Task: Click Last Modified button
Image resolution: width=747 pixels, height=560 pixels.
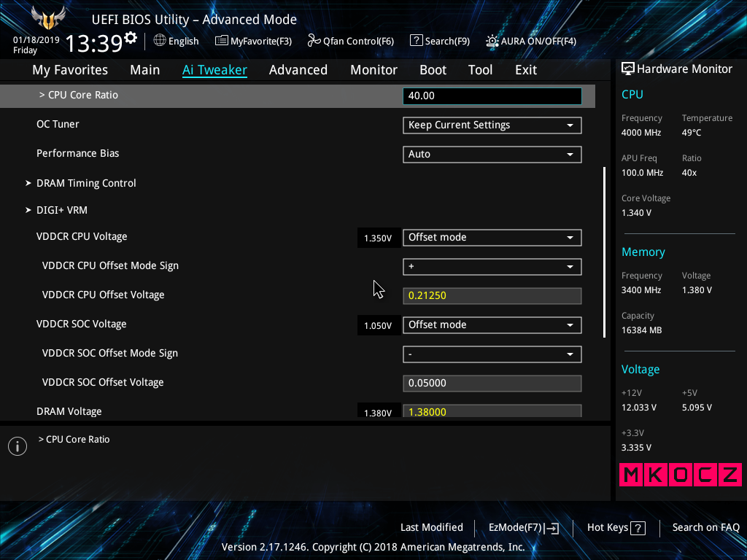Action: coord(432,528)
